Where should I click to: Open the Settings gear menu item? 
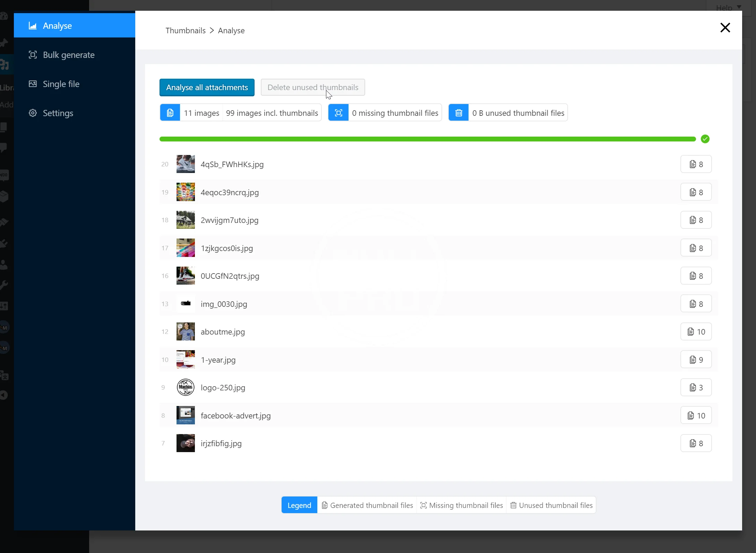[x=58, y=113]
